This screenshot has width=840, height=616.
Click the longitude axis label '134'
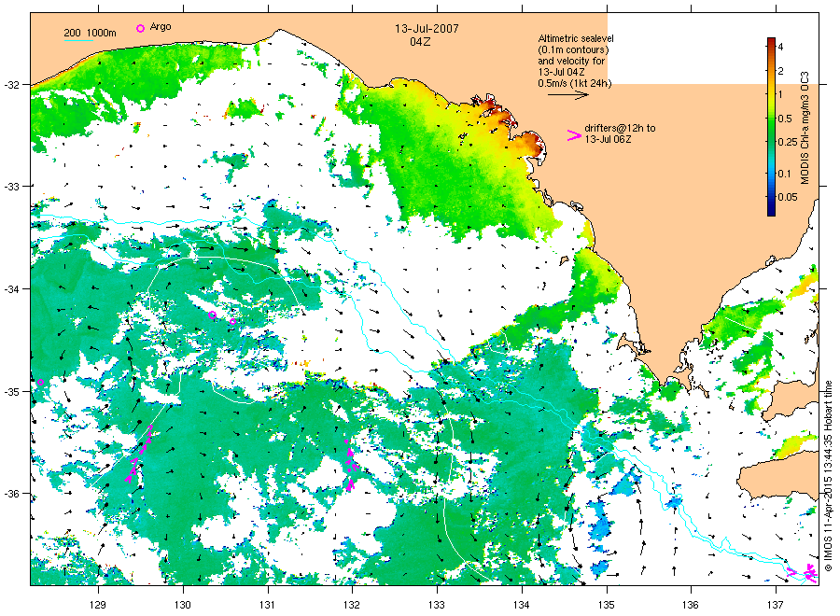point(521,605)
